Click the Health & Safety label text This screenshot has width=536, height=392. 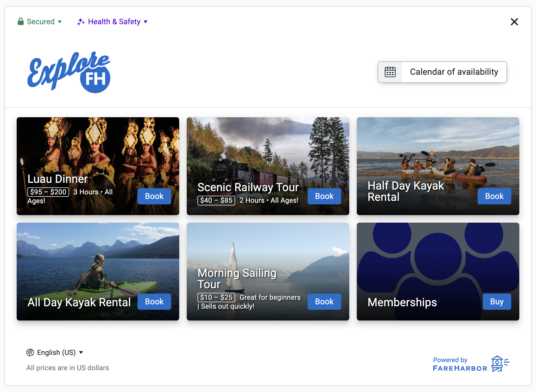114,22
